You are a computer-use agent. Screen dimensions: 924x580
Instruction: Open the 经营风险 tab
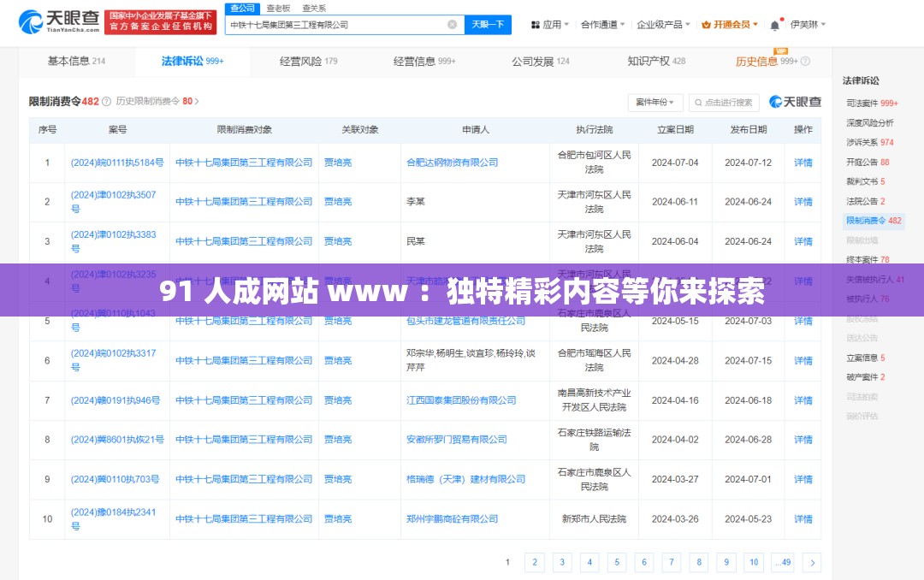click(x=303, y=62)
